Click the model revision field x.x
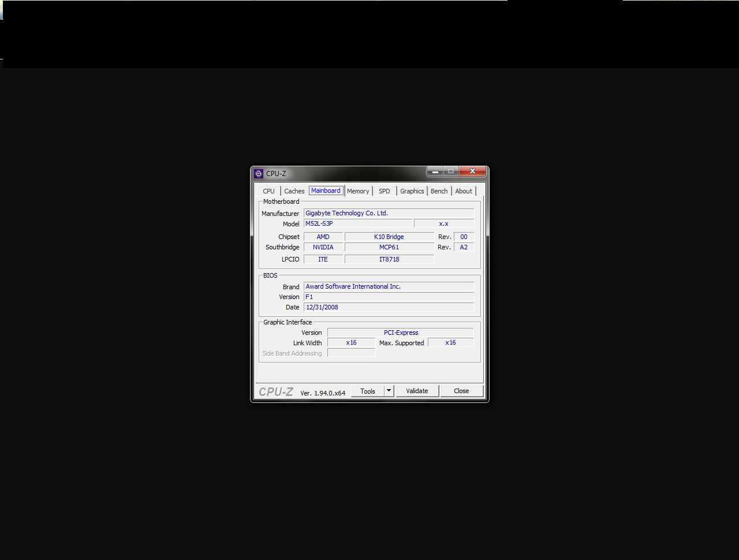The image size is (739, 560). pyautogui.click(x=444, y=223)
